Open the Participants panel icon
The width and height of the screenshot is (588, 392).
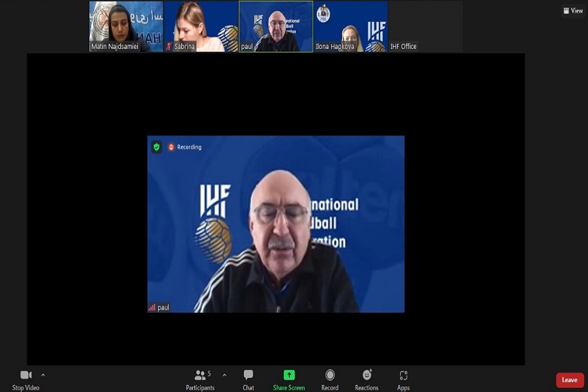(200, 375)
